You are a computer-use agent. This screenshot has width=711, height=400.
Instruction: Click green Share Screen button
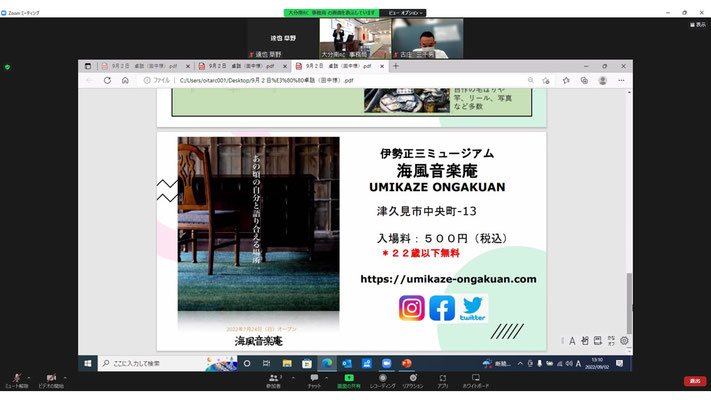pyautogui.click(x=349, y=381)
